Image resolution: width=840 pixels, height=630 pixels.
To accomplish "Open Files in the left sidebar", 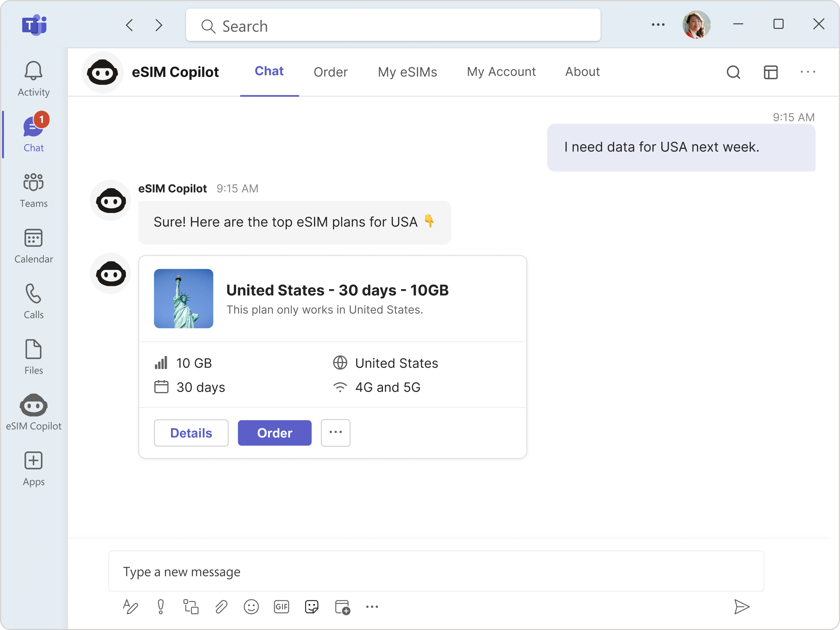I will [33, 357].
